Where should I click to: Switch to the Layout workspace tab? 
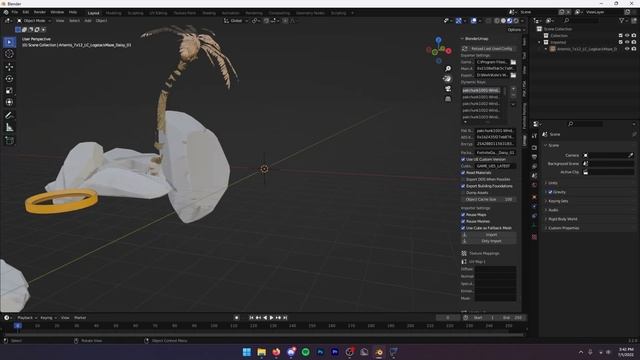tap(93, 13)
